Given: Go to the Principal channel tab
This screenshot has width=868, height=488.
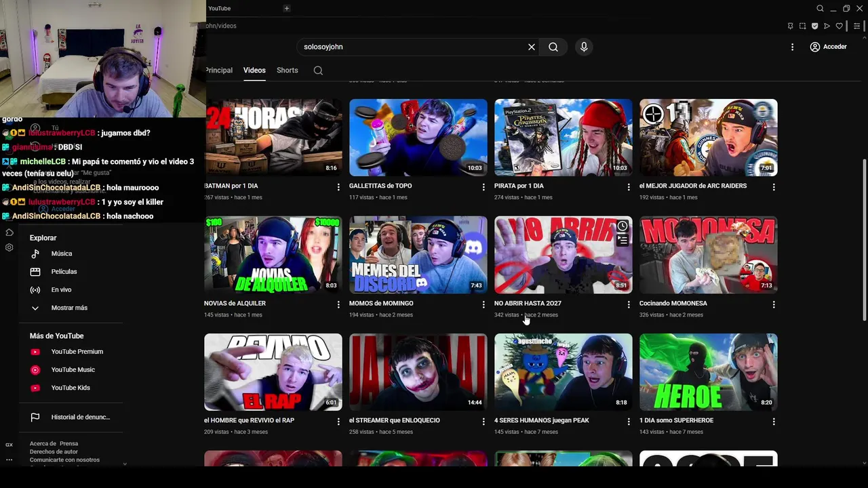Looking at the screenshot, I should pos(218,70).
